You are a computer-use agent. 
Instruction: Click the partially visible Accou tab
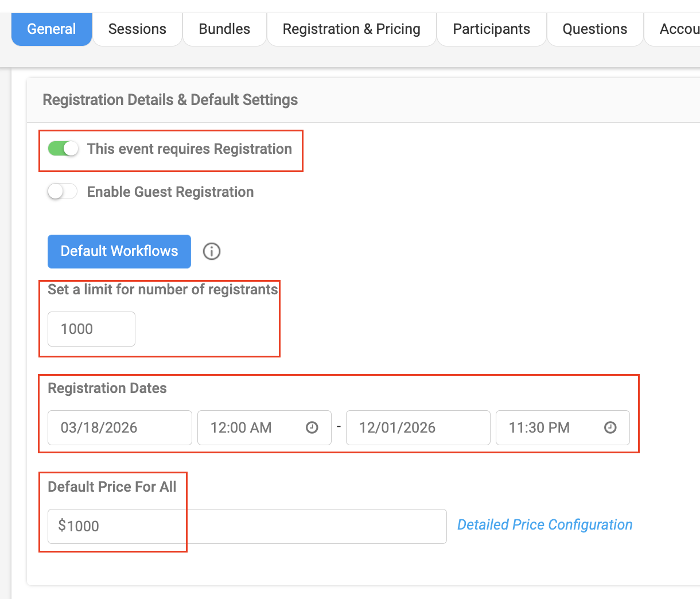pyautogui.click(x=677, y=29)
